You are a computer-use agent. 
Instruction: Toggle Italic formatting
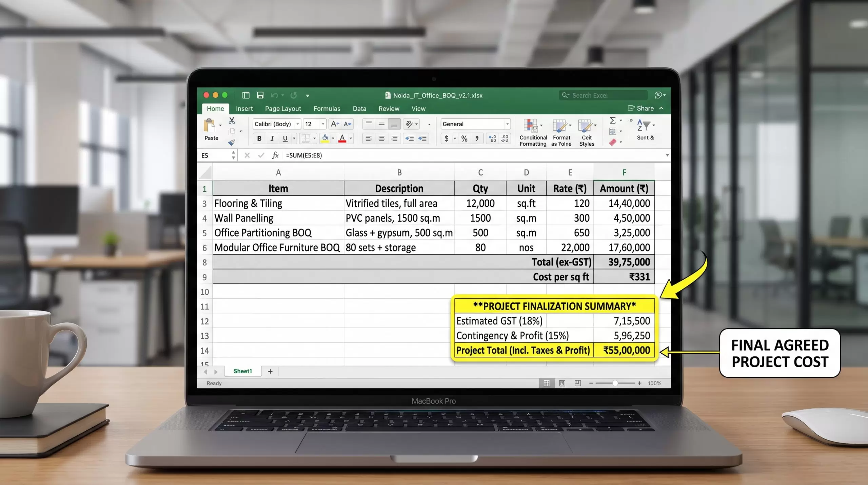point(272,138)
